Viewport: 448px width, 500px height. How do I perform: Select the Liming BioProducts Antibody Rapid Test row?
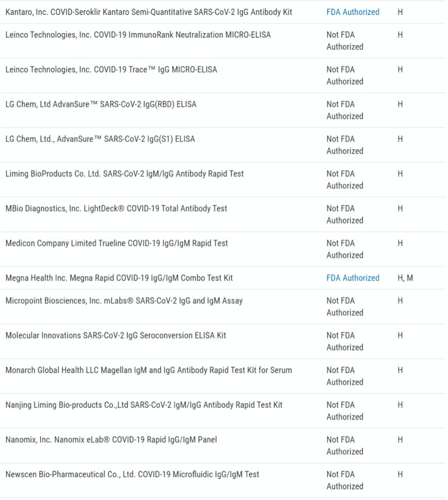point(124,174)
